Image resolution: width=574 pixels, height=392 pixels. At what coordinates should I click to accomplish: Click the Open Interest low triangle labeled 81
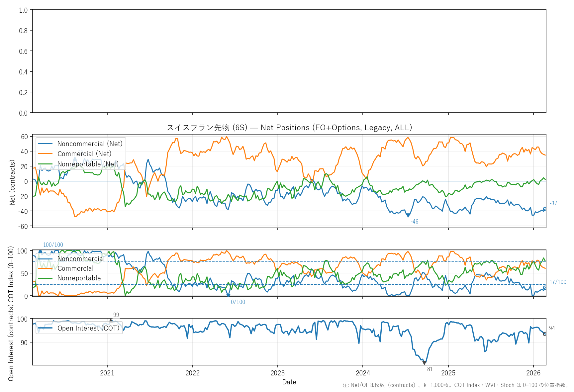click(424, 363)
